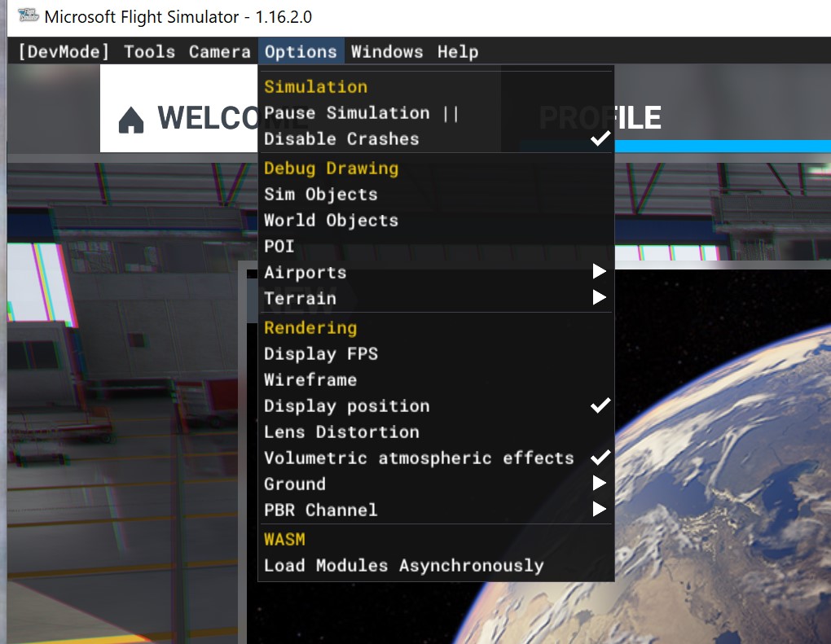Show Sim Objects debug drawing

click(x=319, y=194)
